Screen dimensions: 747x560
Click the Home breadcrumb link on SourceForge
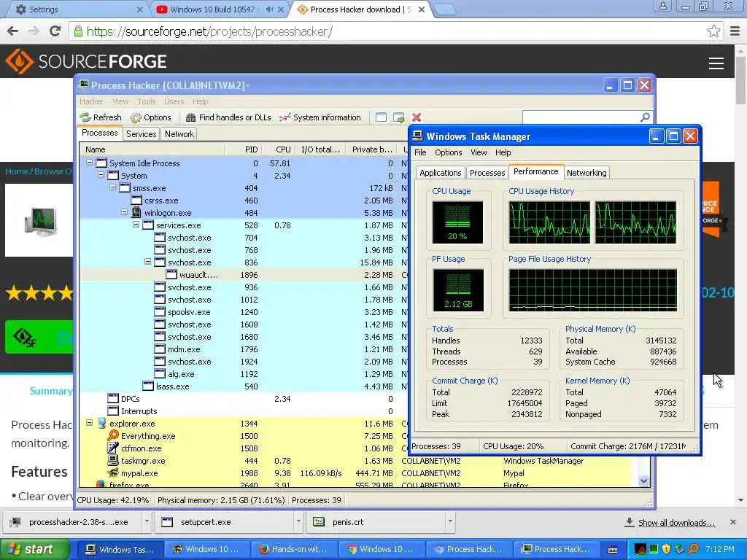[17, 171]
